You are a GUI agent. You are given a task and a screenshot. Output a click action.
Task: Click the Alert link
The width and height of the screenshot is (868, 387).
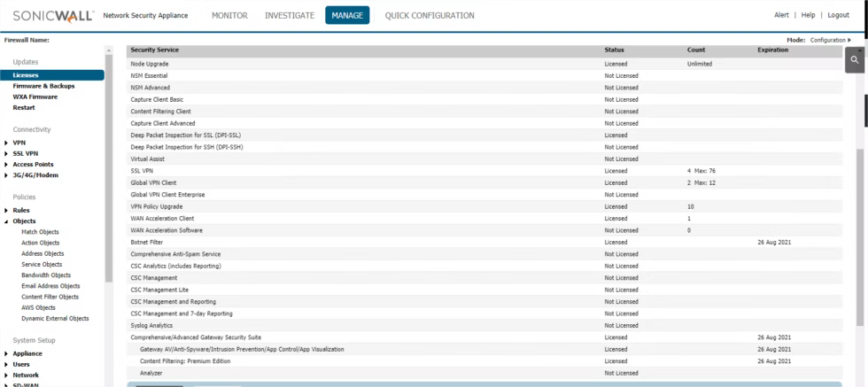[x=781, y=15]
